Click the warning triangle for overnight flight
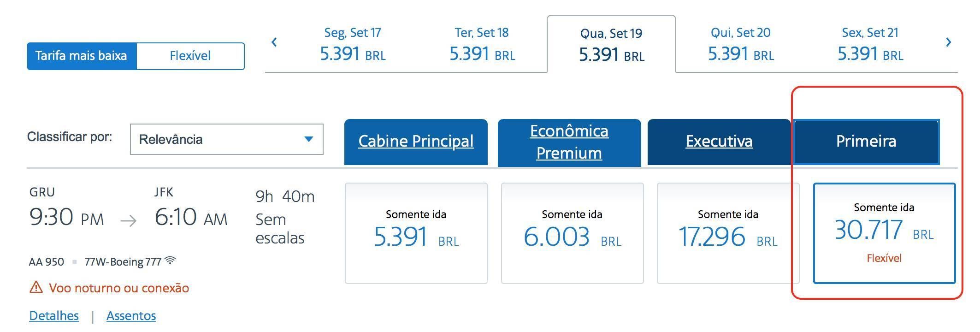 pos(36,287)
